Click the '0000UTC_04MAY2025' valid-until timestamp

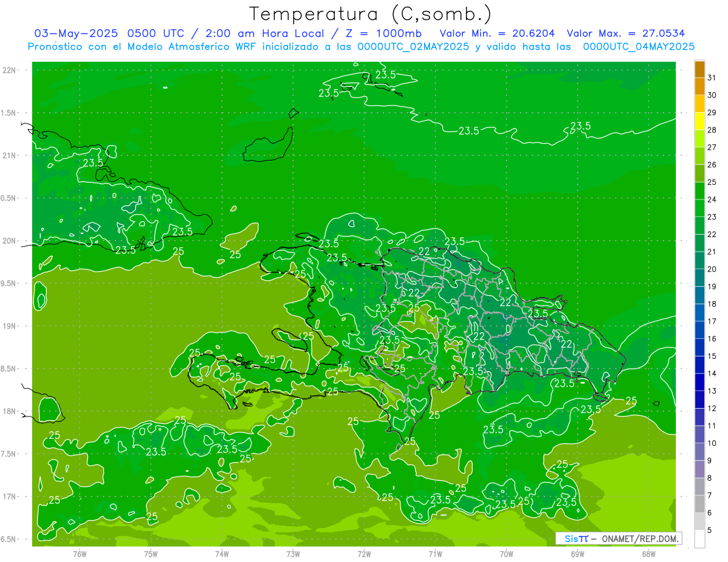638,47
